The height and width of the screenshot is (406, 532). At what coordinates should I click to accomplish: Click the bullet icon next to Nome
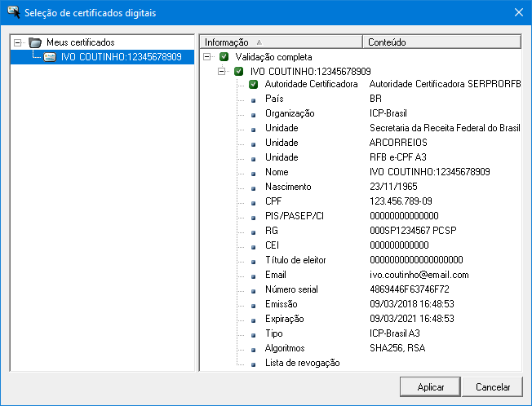[x=253, y=174]
